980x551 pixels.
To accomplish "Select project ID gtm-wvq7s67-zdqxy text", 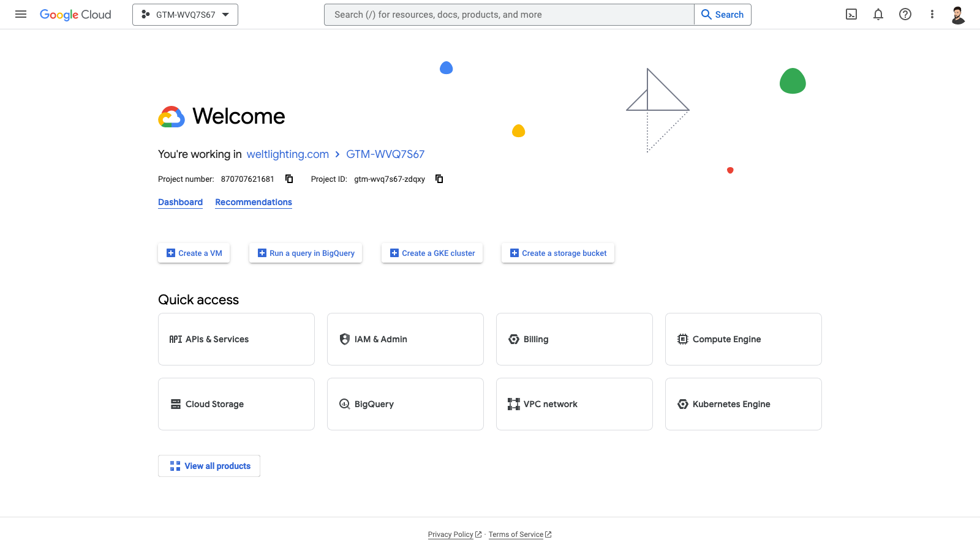I will tap(390, 179).
